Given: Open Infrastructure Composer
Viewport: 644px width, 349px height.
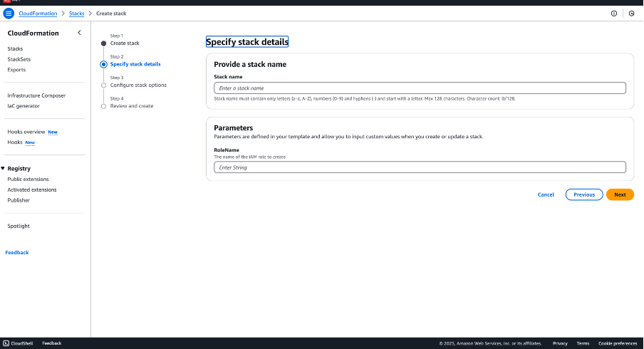Looking at the screenshot, I should pyautogui.click(x=36, y=95).
